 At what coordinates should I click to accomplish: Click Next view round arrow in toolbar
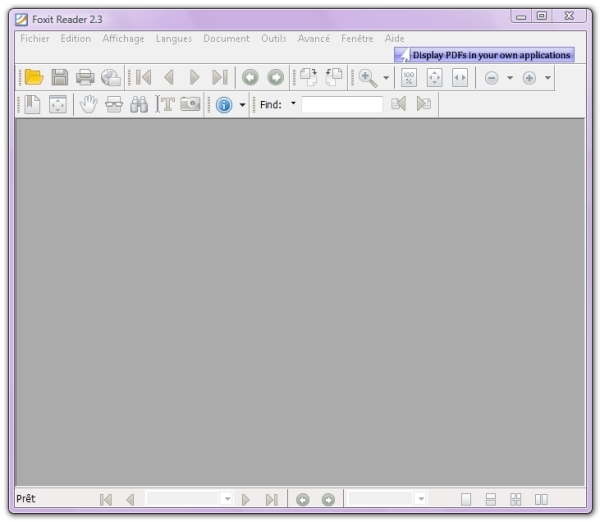click(276, 77)
